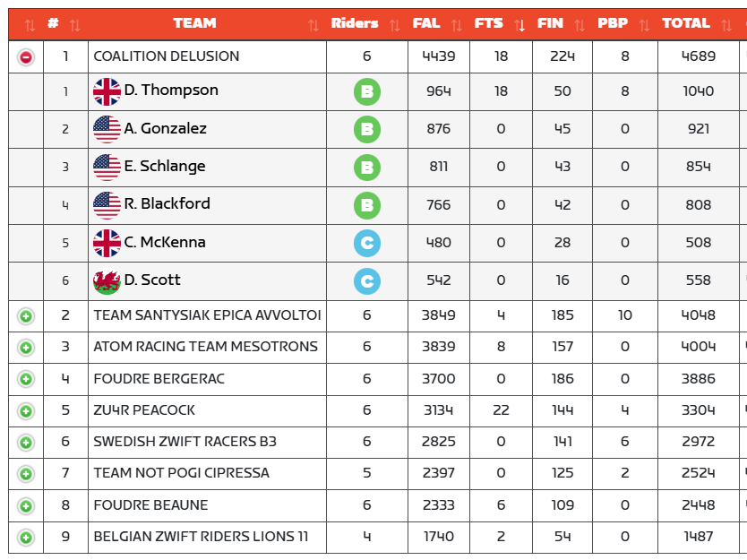The width and height of the screenshot is (747, 560).
Task: Sort by the TOTAL column header
Action: [685, 24]
